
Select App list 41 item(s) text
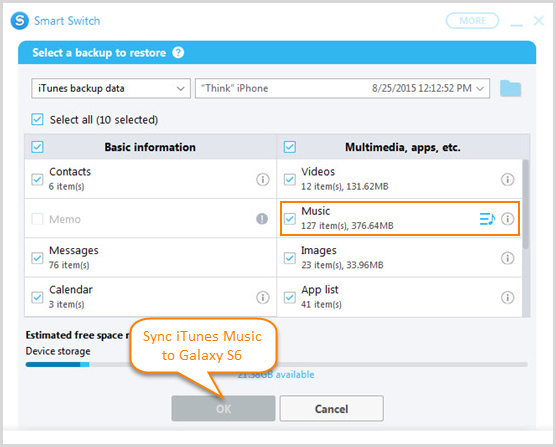pos(321,304)
